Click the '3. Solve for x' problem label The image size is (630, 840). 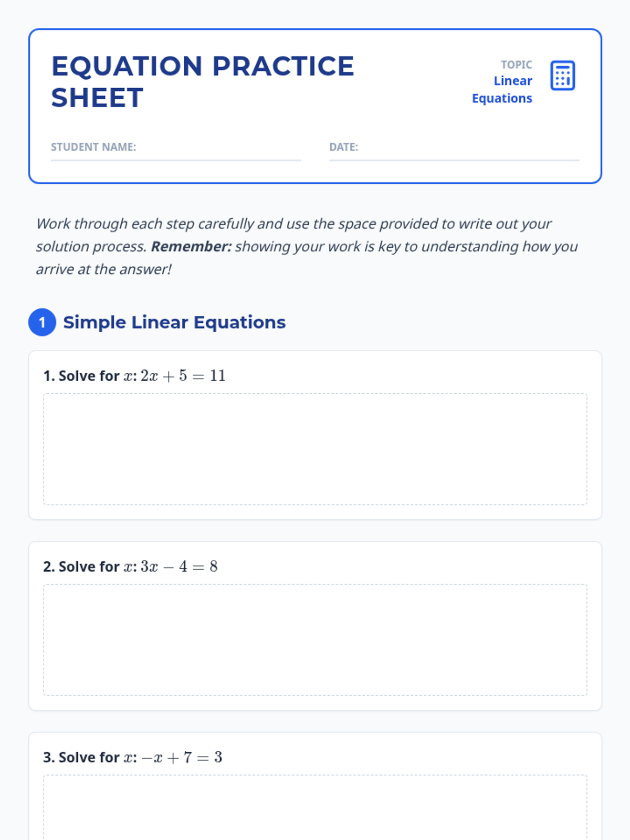pyautogui.click(x=89, y=758)
